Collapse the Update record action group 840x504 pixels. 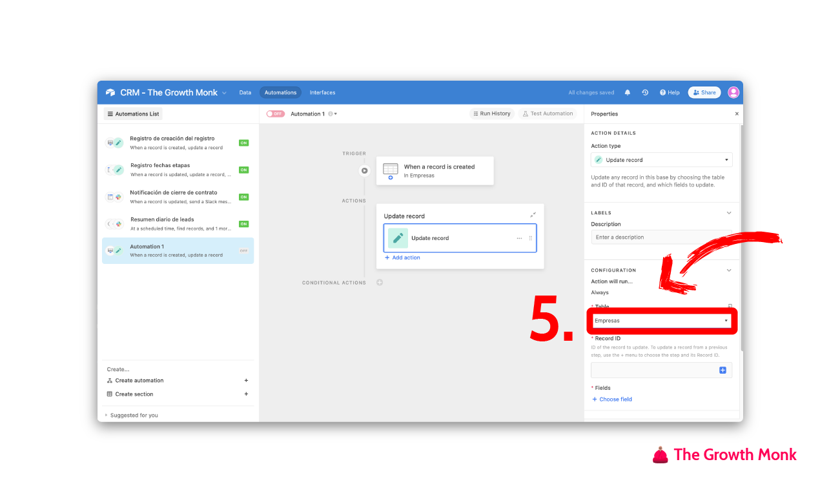click(533, 215)
